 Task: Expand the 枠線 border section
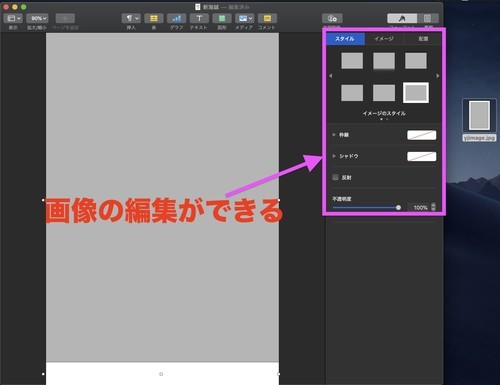tap(334, 135)
